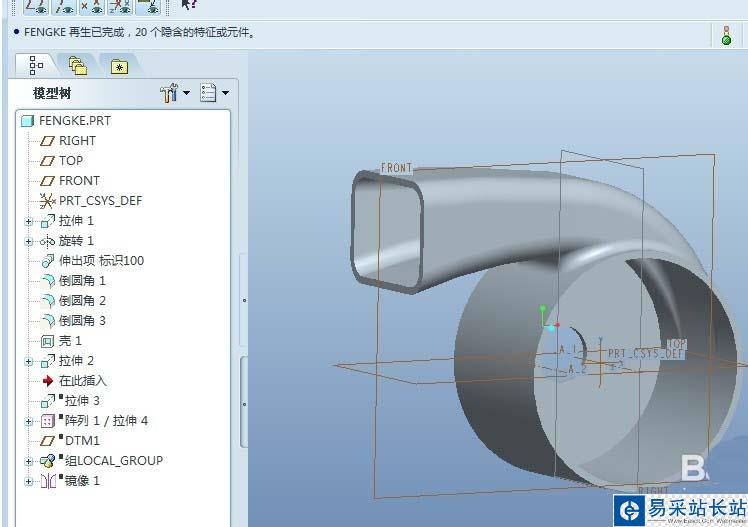Image resolution: width=748 pixels, height=527 pixels.
Task: Select the 拉伸 2 extrude feature
Action: click(76, 361)
